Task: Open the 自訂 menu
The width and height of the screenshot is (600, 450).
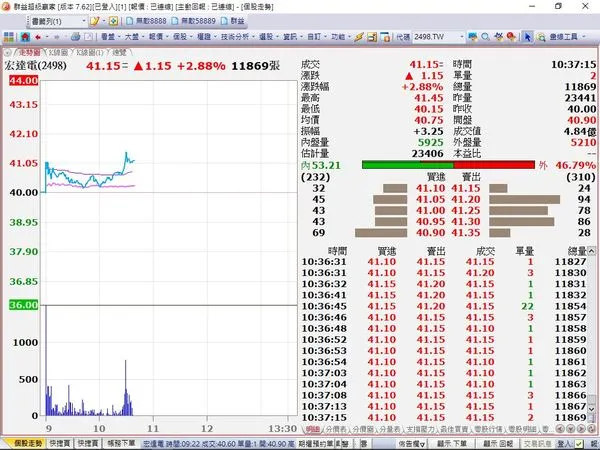Action: [x=317, y=37]
